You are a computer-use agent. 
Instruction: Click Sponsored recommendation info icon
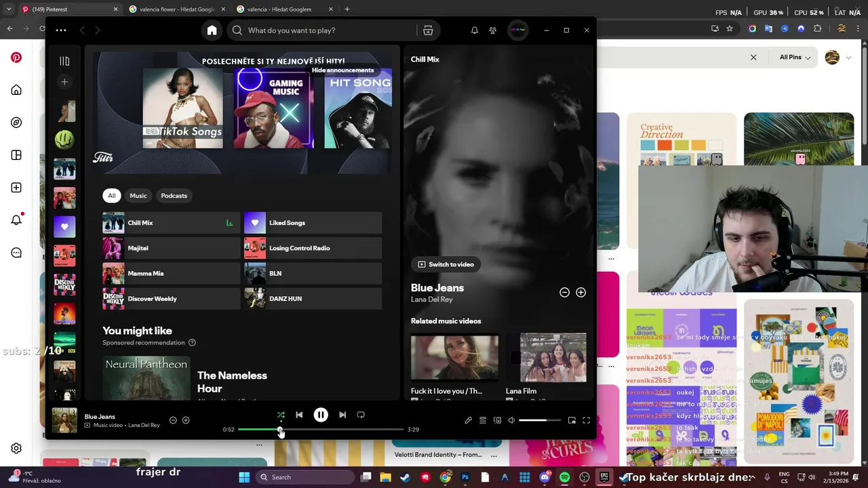click(x=192, y=343)
